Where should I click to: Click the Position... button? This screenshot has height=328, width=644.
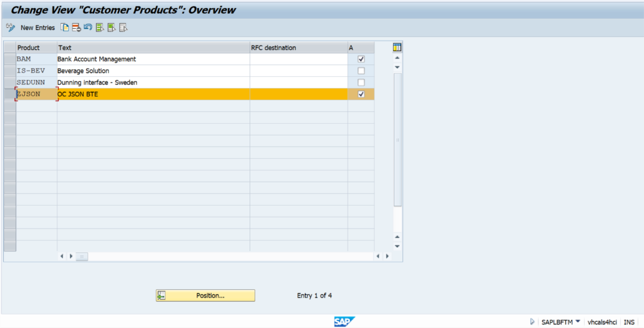click(x=205, y=296)
